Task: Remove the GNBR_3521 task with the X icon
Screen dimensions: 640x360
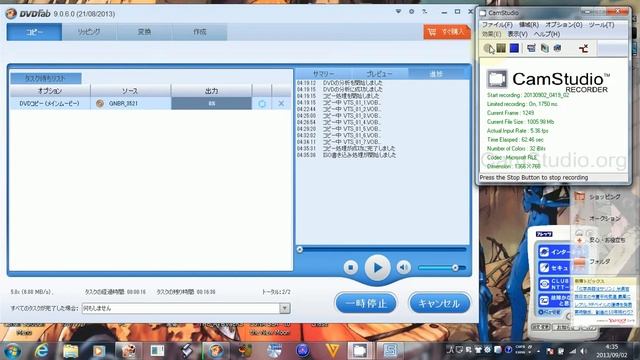Action: 281,104
